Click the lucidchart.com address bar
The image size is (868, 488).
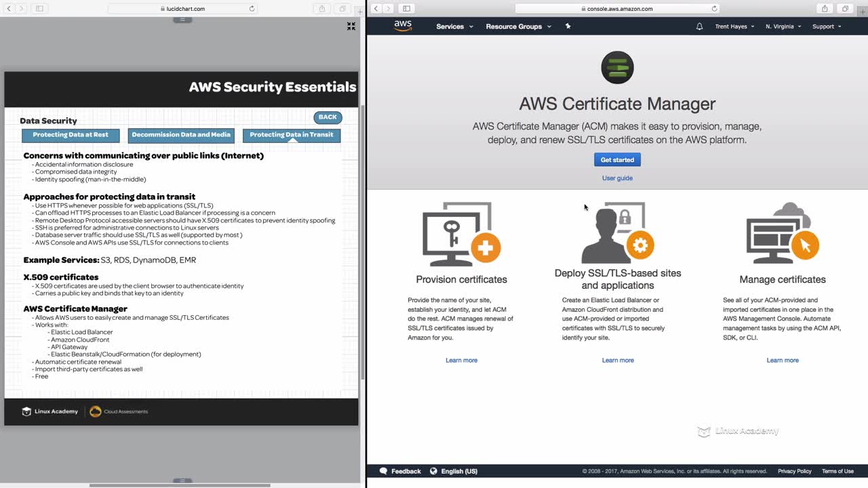182,9
